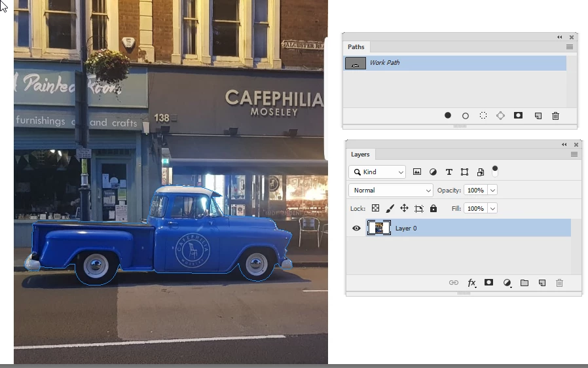The height and width of the screenshot is (368, 588).
Task: Create new layer icon
Action: click(x=542, y=283)
